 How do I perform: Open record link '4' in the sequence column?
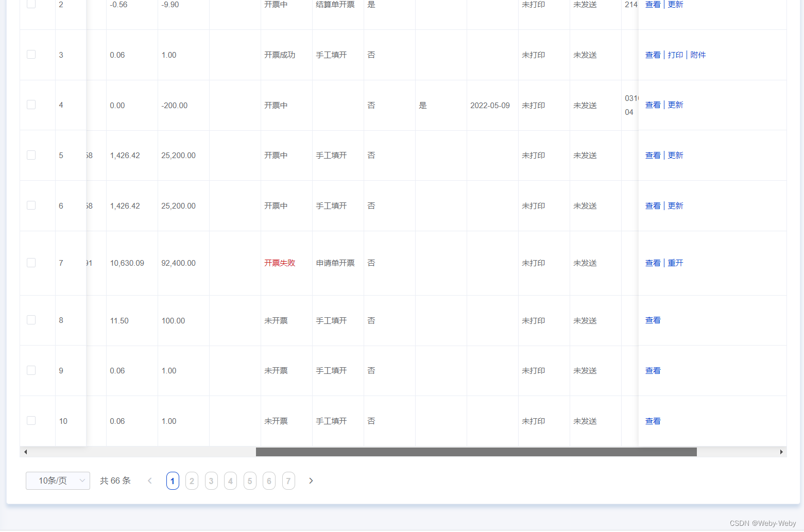[x=61, y=105]
